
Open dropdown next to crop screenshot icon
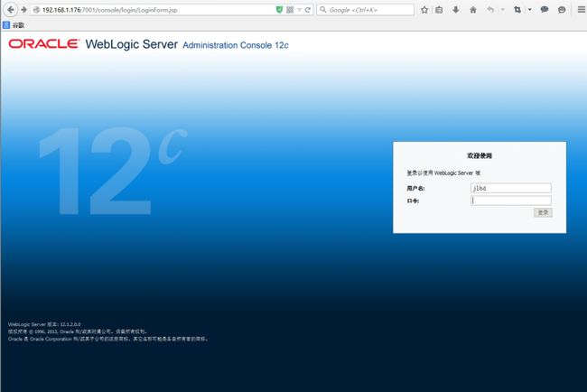530,10
